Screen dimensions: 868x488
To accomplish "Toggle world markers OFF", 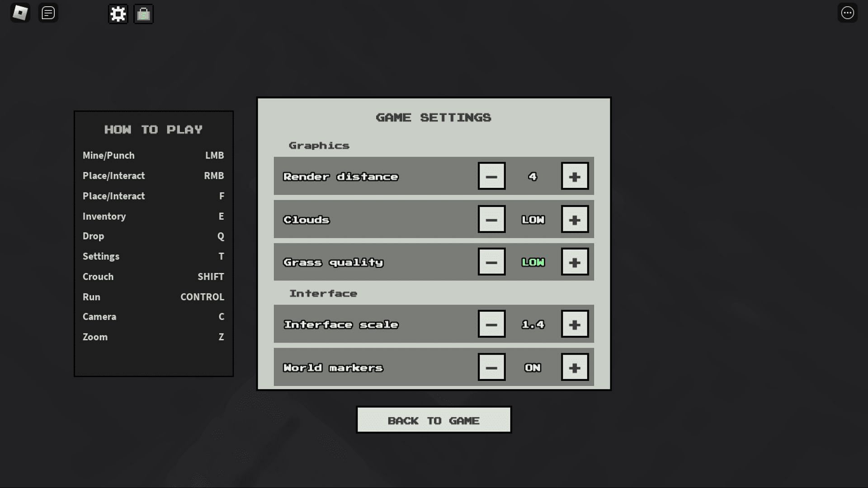I will (x=491, y=368).
